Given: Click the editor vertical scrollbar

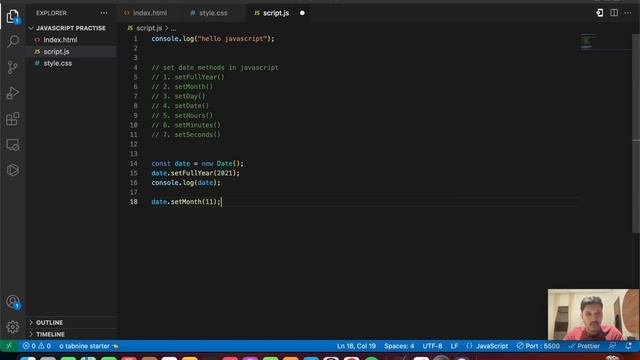Looking at the screenshot, I should 636,133.
